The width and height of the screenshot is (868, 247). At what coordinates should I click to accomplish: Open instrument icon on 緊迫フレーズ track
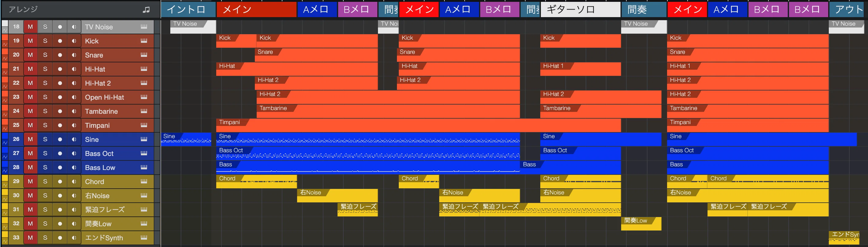144,209
